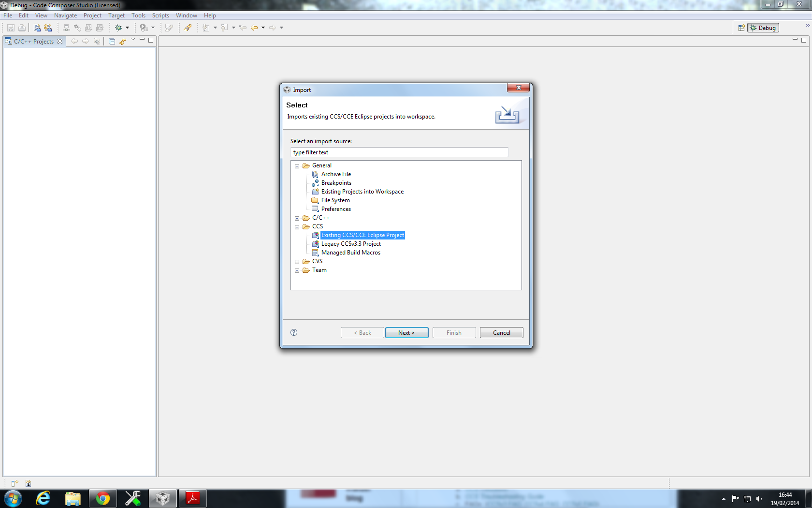Close the C/C++ Projects tab
The image size is (812, 508).
coord(60,41)
